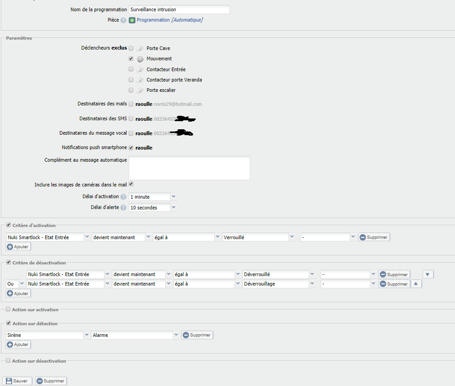Add a new action on detection

pos(18,345)
